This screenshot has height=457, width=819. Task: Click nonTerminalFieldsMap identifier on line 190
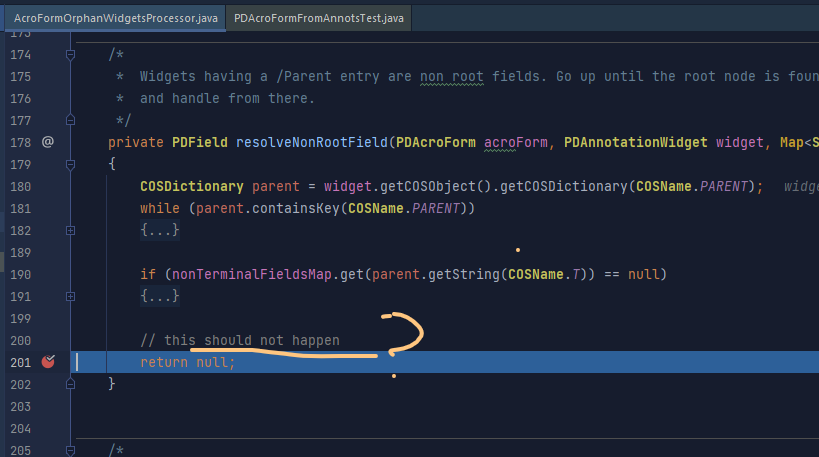pyautogui.click(x=252, y=274)
